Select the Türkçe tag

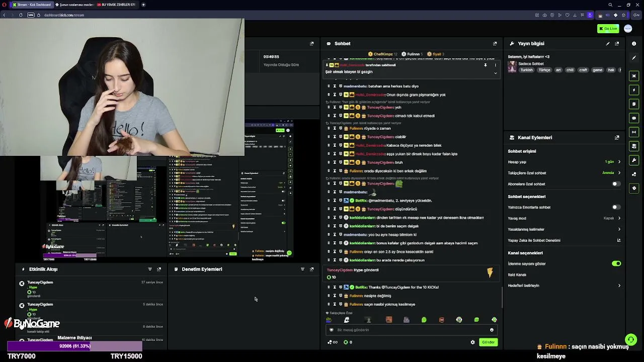pyautogui.click(x=544, y=70)
